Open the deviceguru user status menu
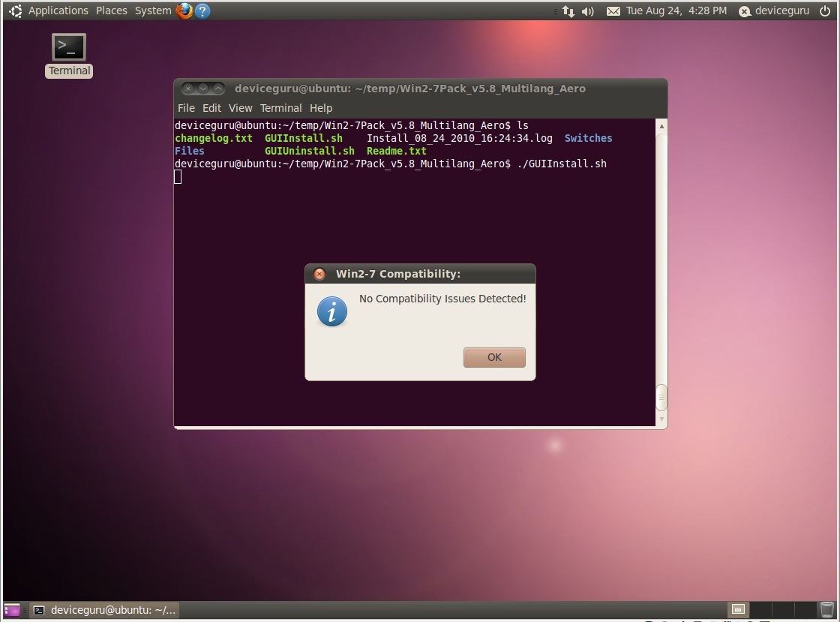This screenshot has width=840, height=622. pos(774,11)
